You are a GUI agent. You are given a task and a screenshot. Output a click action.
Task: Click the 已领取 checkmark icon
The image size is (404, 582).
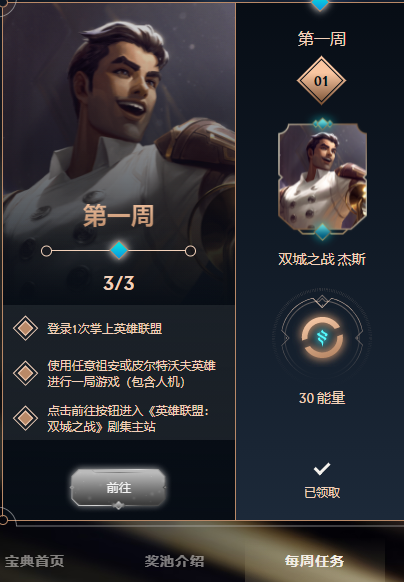[x=322, y=469]
